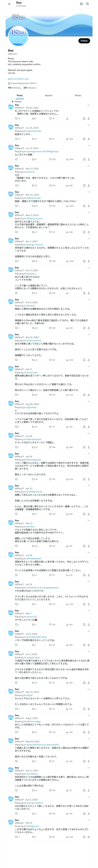Bookmark the pinned Oct 24, 2021 post

coord(84,119)
